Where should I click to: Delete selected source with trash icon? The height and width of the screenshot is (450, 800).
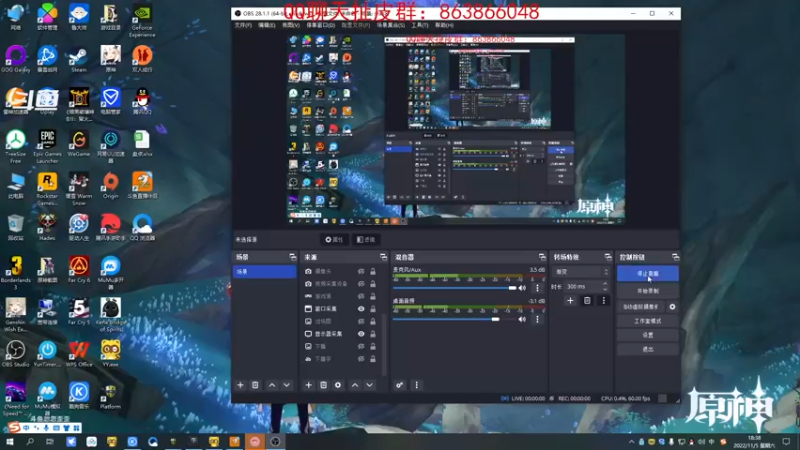click(x=323, y=385)
